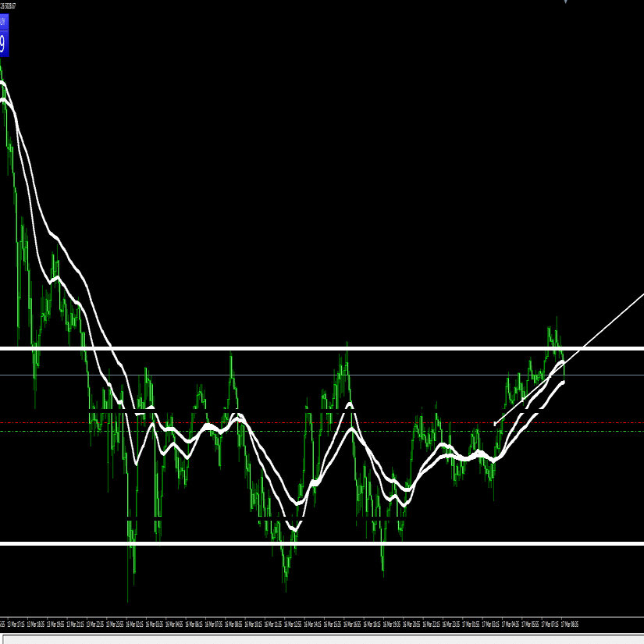This screenshot has width=644, height=644.
Task: Select the thin gray horizontal price line
Action: (x=322, y=375)
